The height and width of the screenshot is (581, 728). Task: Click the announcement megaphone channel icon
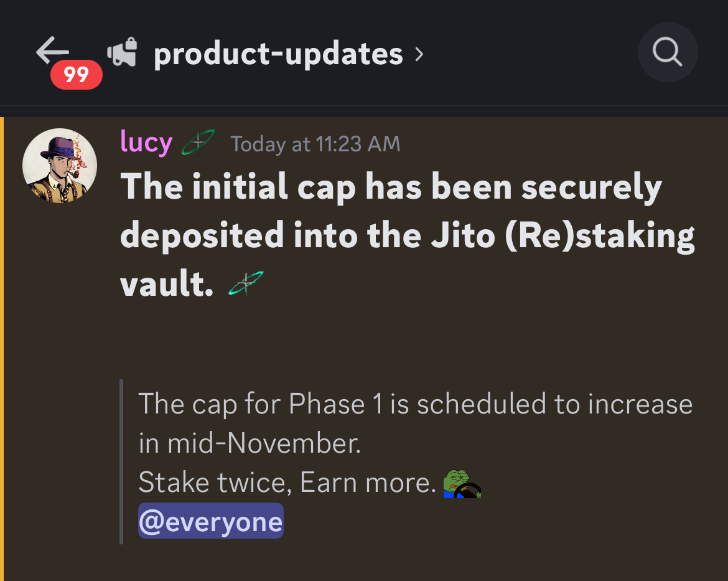(x=122, y=54)
